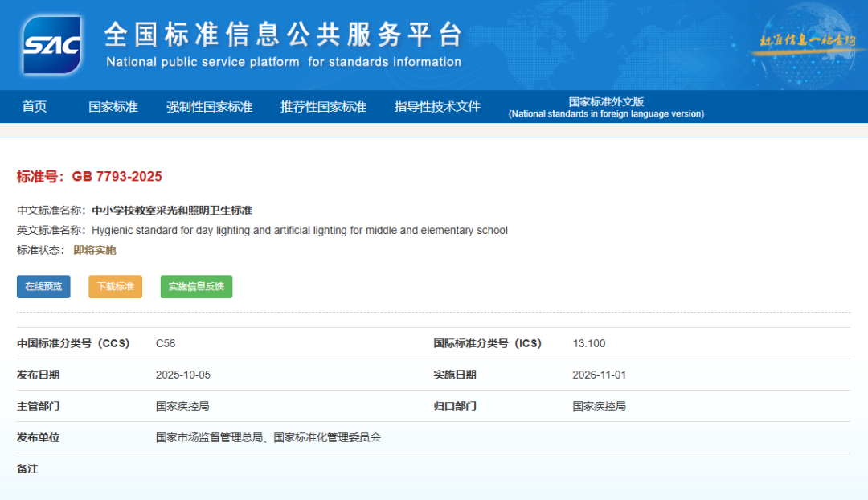Select the standard number GB 7793-2025

tap(117, 177)
